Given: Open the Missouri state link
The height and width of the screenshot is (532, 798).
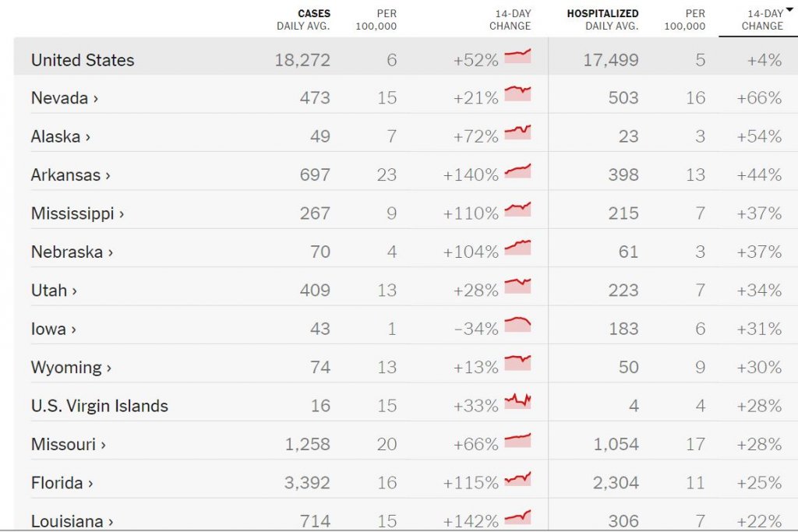Looking at the screenshot, I should (68, 445).
